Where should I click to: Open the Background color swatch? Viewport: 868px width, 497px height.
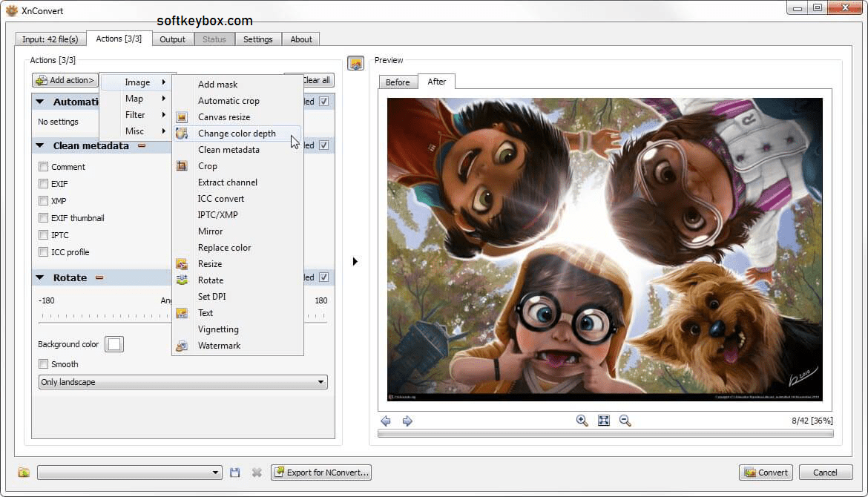pos(114,343)
